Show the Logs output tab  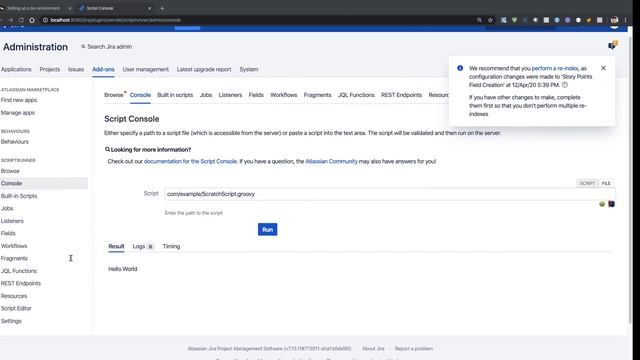click(x=142, y=247)
